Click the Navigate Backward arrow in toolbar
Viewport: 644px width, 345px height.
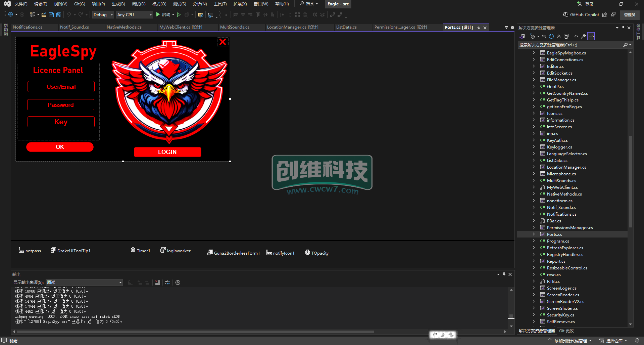click(x=11, y=15)
